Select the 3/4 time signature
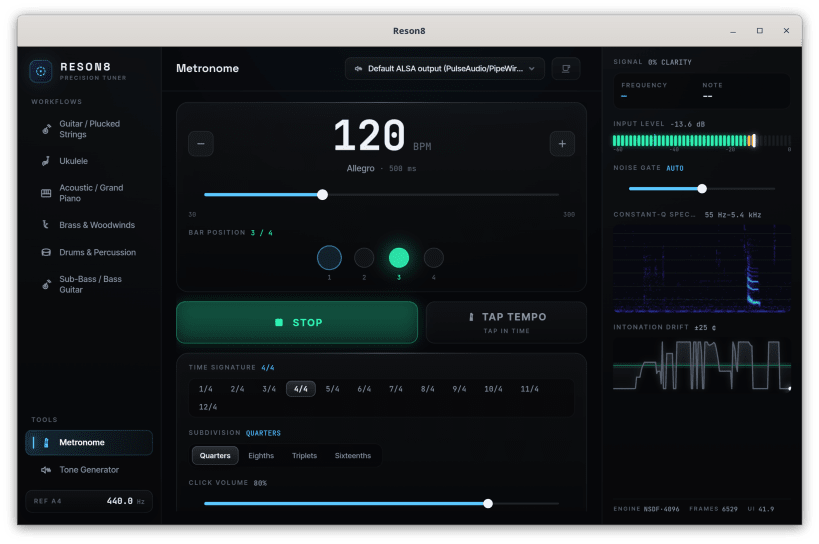819x544 pixels. click(x=269, y=389)
